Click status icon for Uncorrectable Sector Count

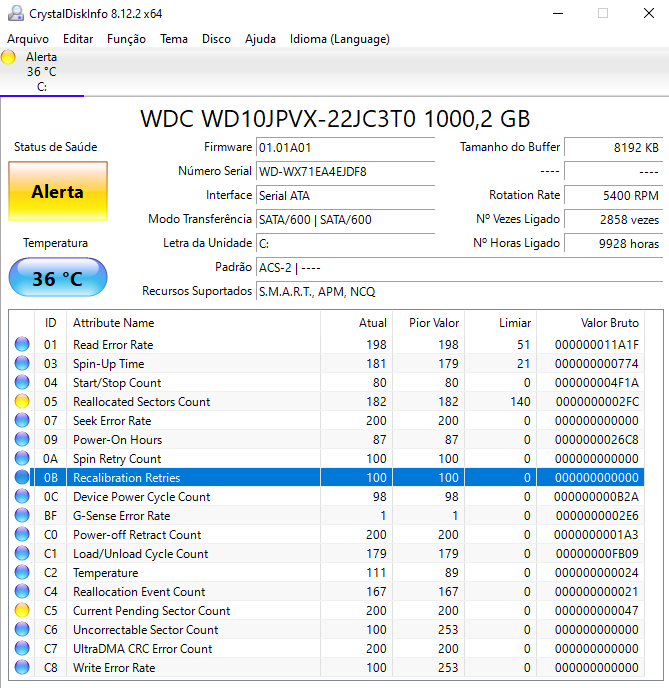[x=22, y=630]
